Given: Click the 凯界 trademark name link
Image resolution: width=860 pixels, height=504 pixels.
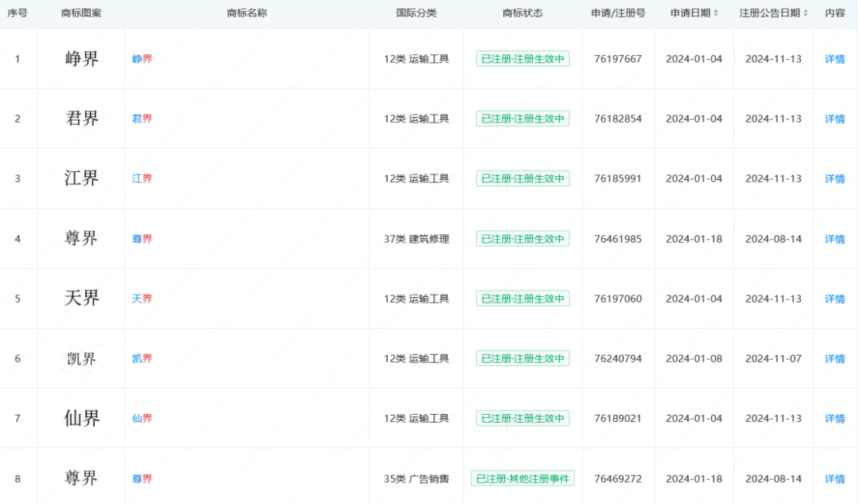Looking at the screenshot, I should [x=142, y=358].
